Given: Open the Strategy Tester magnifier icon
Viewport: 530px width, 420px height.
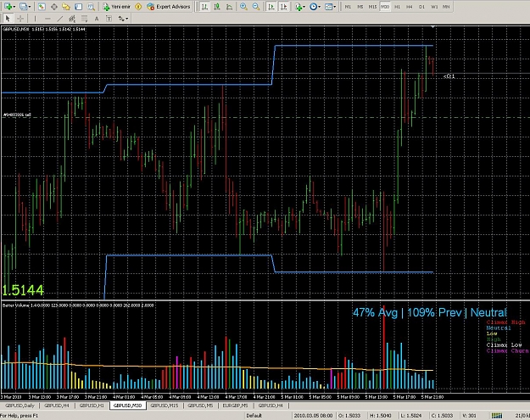Looking at the screenshot, I should click(91, 7).
